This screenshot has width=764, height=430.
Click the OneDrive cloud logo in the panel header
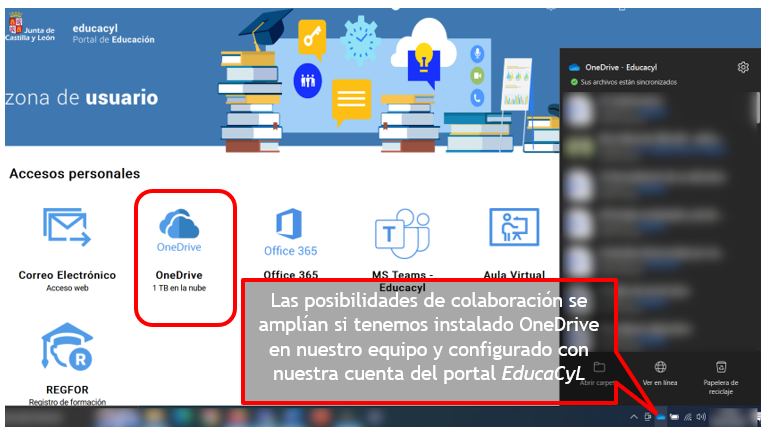(x=574, y=67)
